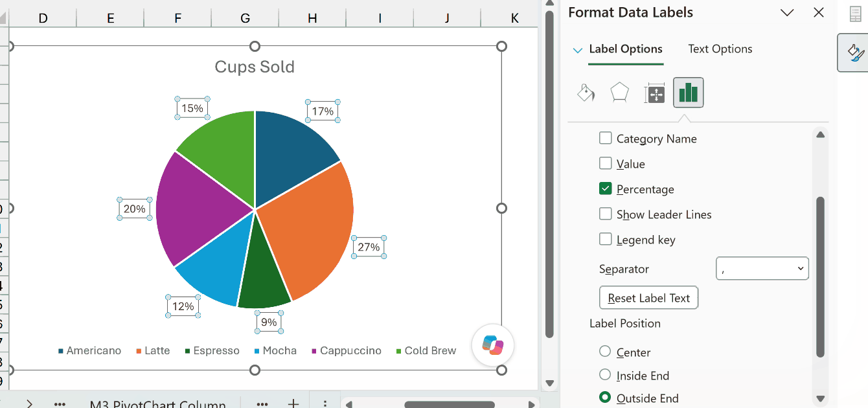Click worksheet vertical scroll up arrow
The width and height of the screenshot is (868, 408).
549,5
